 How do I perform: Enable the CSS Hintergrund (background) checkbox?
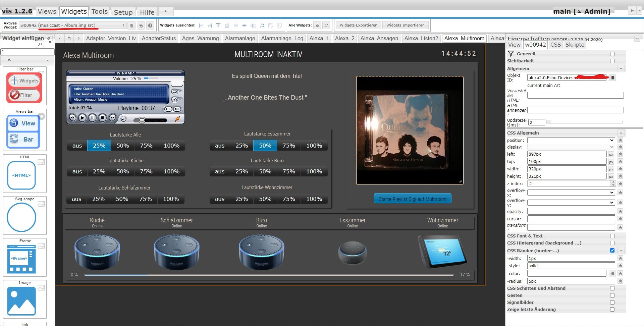point(612,243)
